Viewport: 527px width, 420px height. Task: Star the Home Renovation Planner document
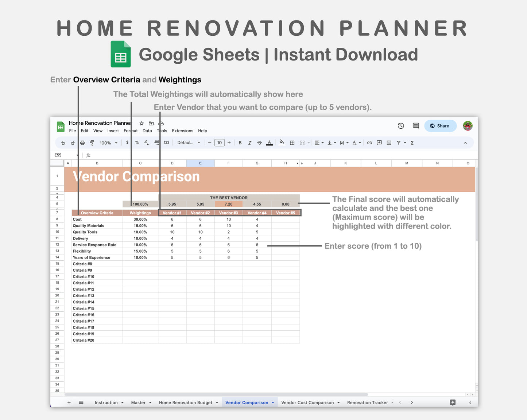[x=142, y=123]
